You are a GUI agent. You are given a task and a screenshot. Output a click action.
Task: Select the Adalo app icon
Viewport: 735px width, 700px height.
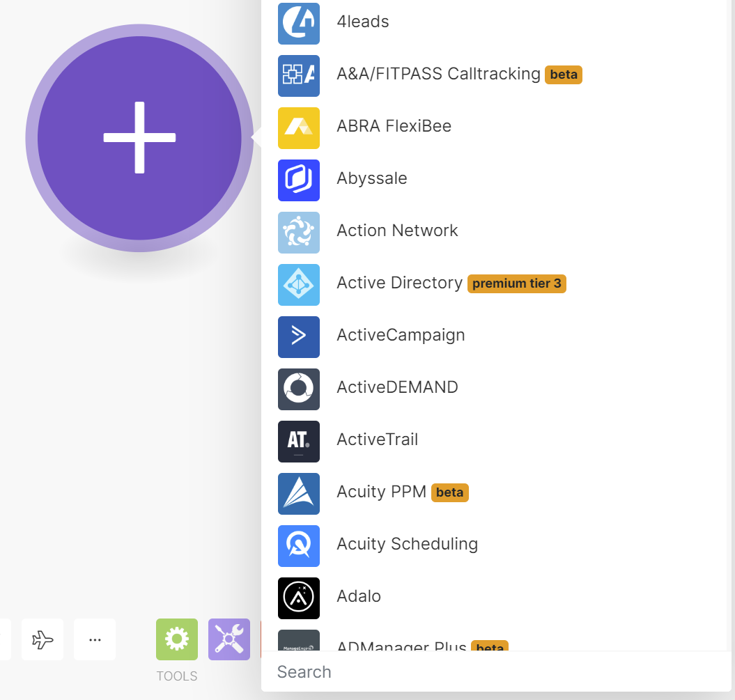299,598
